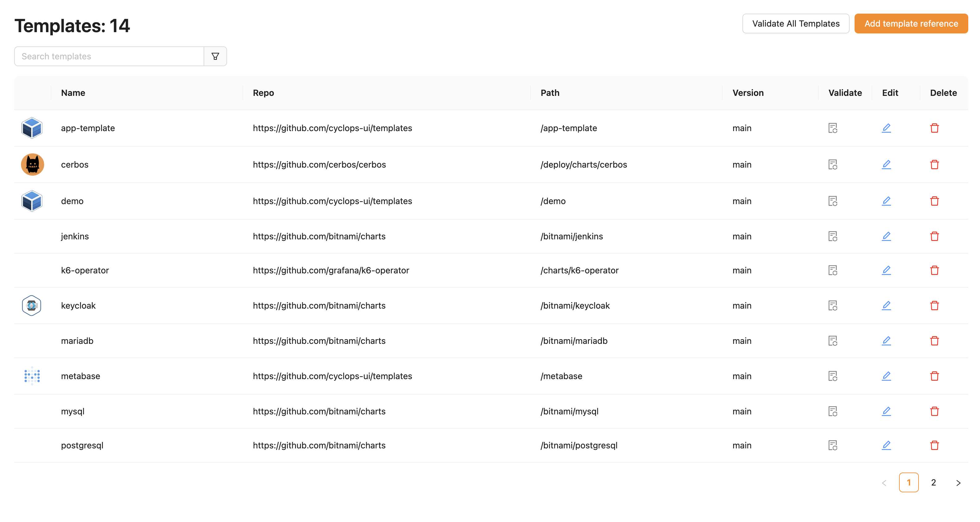980x522 pixels.
Task: Edit the keycloak template
Action: 886,306
